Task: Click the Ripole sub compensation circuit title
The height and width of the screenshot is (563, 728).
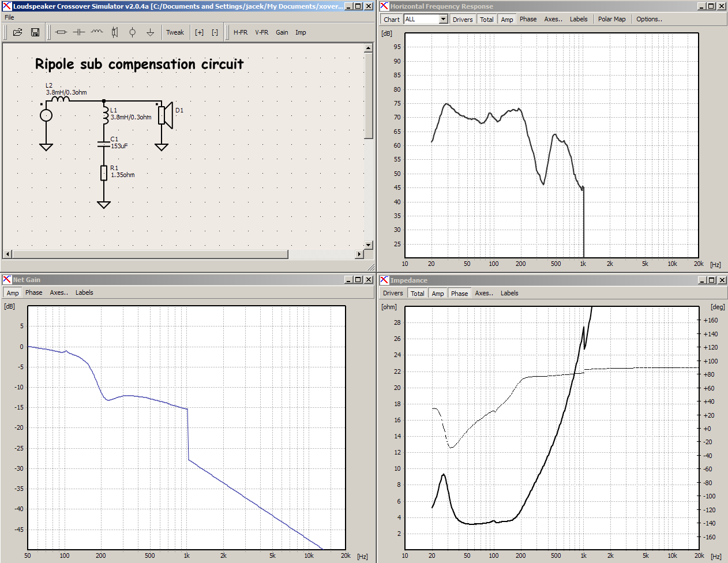Action: click(139, 64)
